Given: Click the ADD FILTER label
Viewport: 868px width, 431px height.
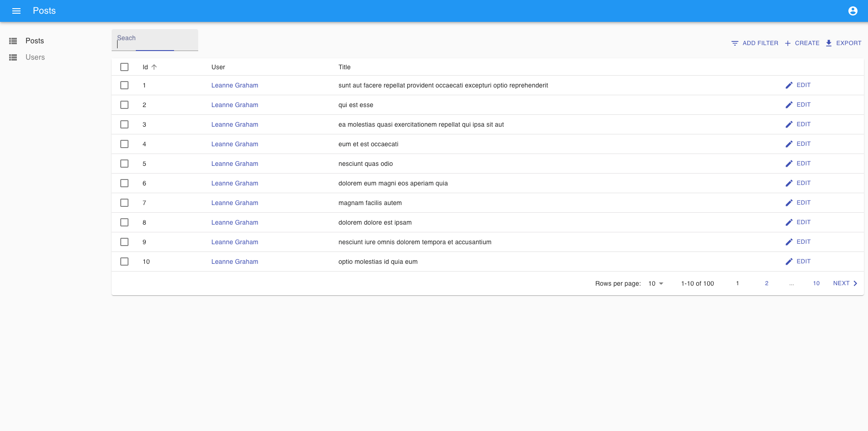Looking at the screenshot, I should pos(760,43).
